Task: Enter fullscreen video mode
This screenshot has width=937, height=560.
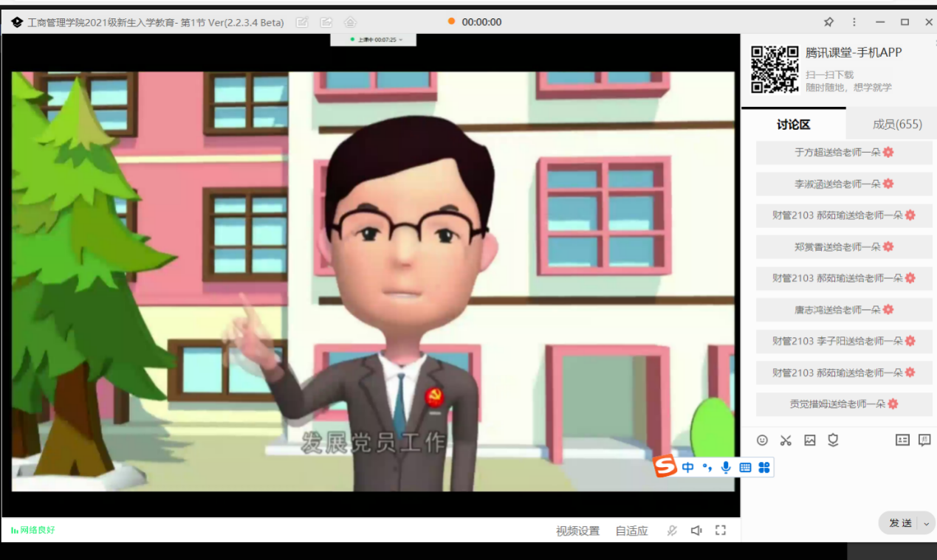Action: [721, 530]
